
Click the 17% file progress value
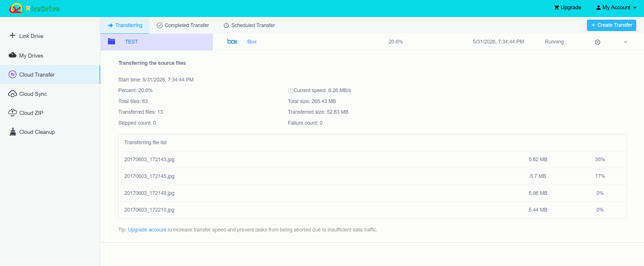(x=600, y=176)
